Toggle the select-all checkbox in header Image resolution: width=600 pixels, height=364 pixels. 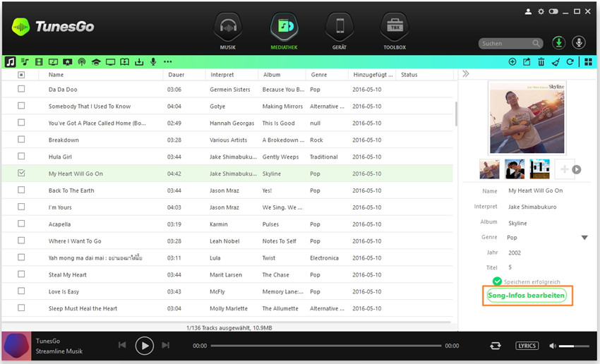tap(21, 75)
